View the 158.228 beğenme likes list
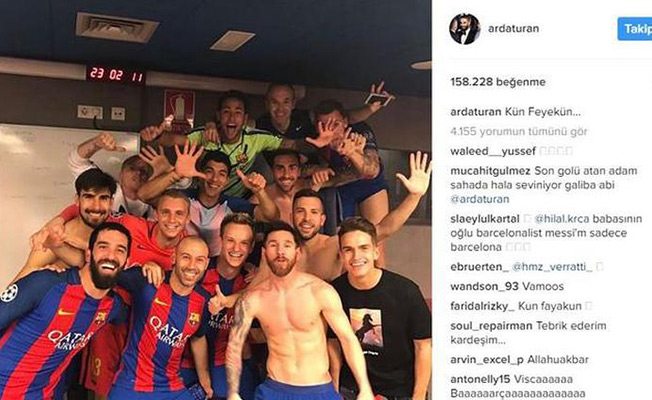 coord(498,82)
